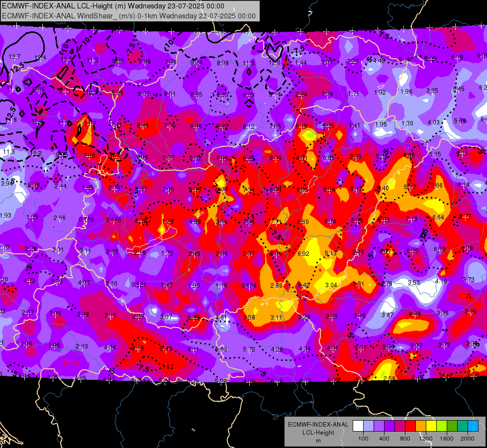Click the grid value '4.78'
487x448 pixels.
pos(387,284)
